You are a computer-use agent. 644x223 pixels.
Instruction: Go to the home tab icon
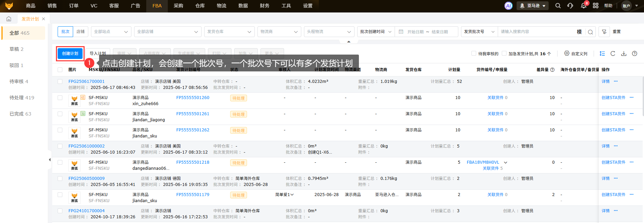(9, 19)
